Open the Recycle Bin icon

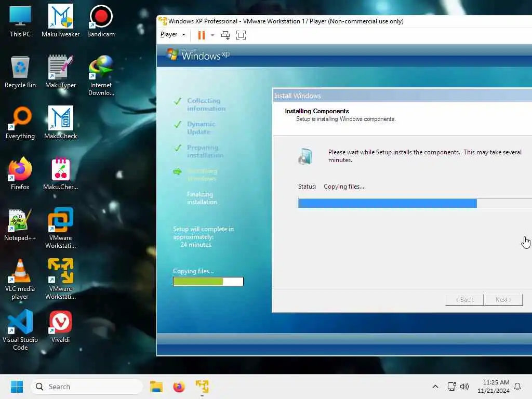click(x=20, y=72)
